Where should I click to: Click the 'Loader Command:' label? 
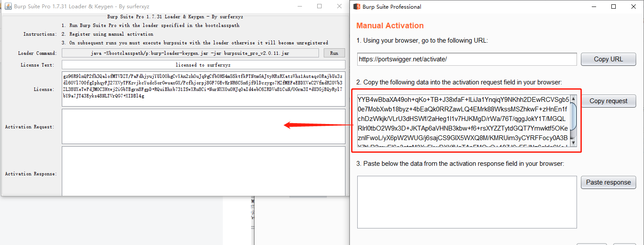click(37, 53)
